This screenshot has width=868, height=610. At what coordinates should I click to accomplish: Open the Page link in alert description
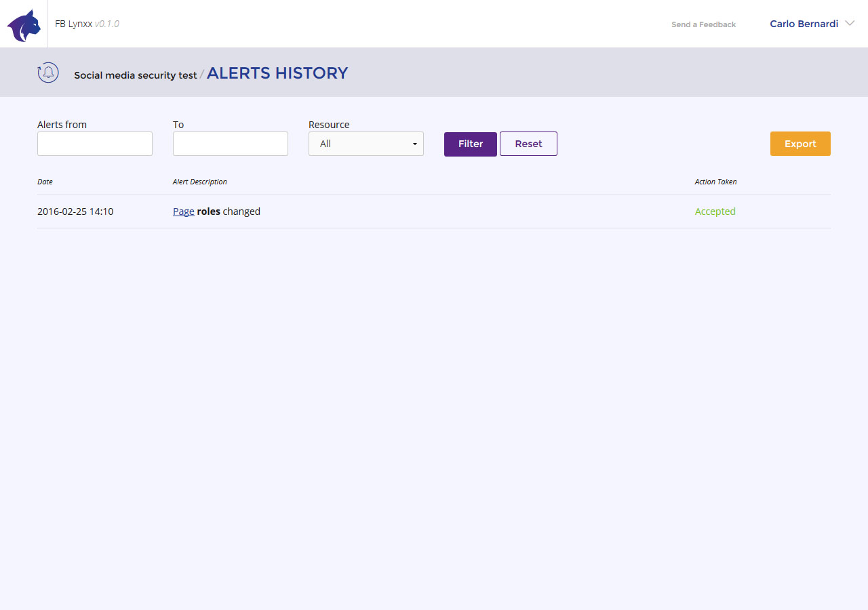(184, 211)
